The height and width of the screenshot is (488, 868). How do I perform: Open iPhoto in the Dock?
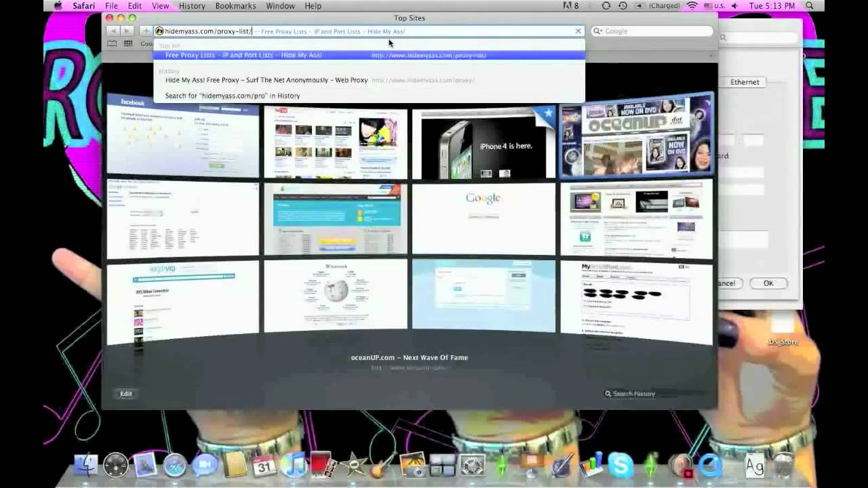pyautogui.click(x=412, y=465)
